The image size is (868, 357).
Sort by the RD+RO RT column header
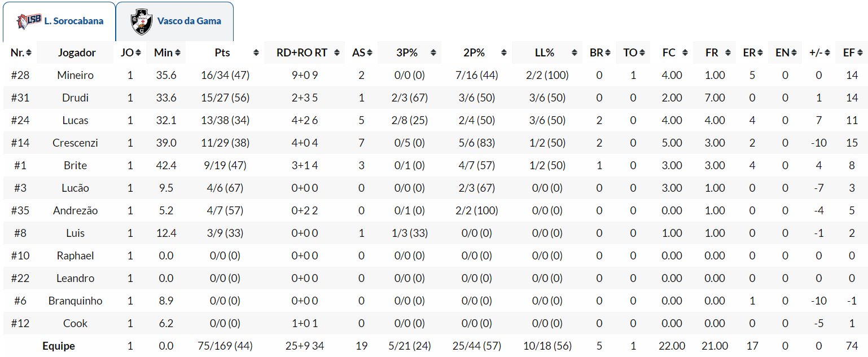pos(302,52)
